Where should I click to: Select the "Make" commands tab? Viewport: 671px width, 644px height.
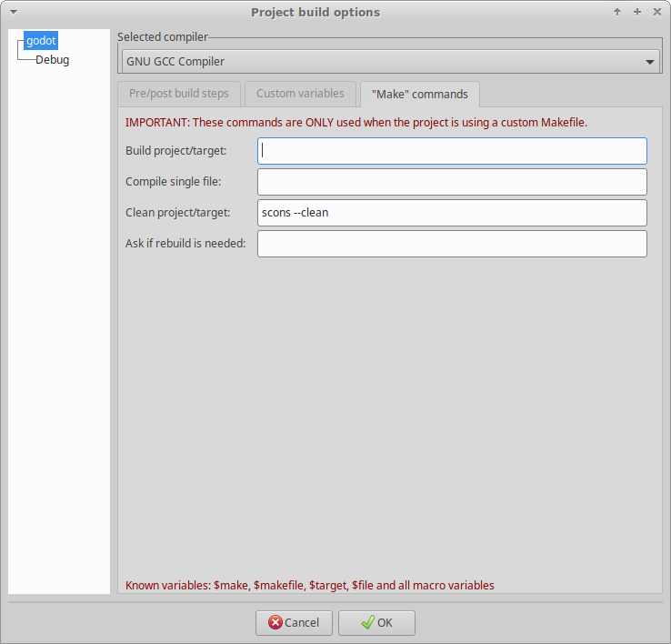[419, 95]
